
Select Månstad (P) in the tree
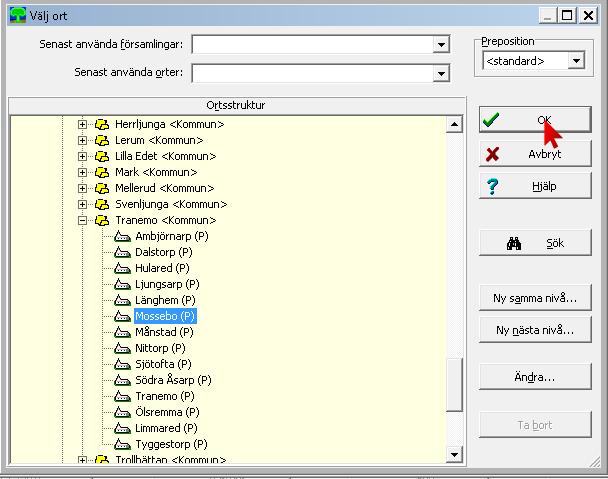[164, 332]
